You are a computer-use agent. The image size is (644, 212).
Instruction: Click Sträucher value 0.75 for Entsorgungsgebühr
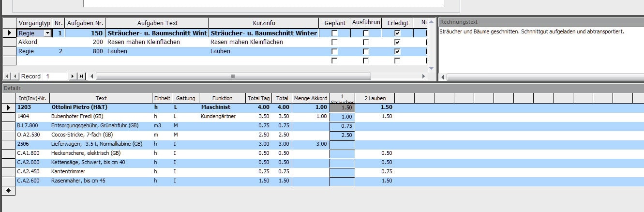click(342, 126)
